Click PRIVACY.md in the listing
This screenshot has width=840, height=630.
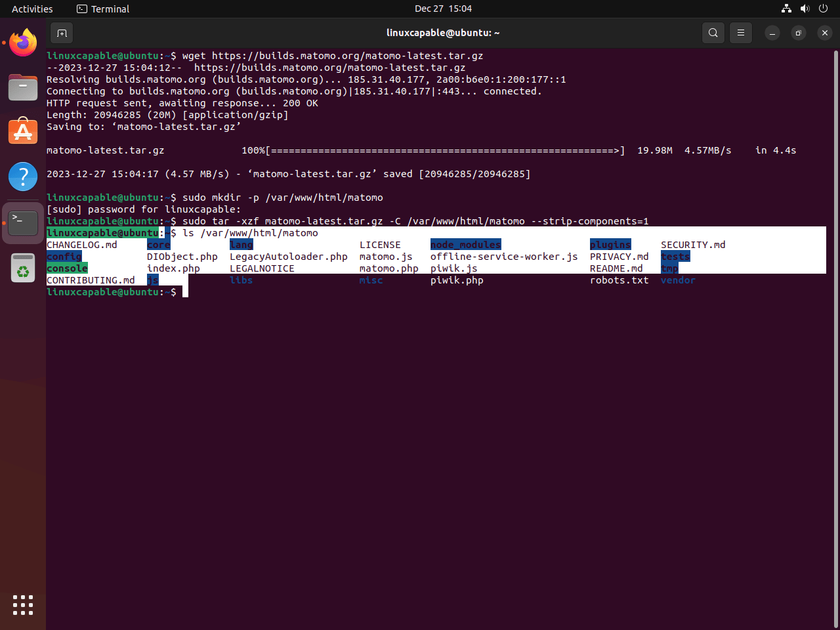coord(619,257)
